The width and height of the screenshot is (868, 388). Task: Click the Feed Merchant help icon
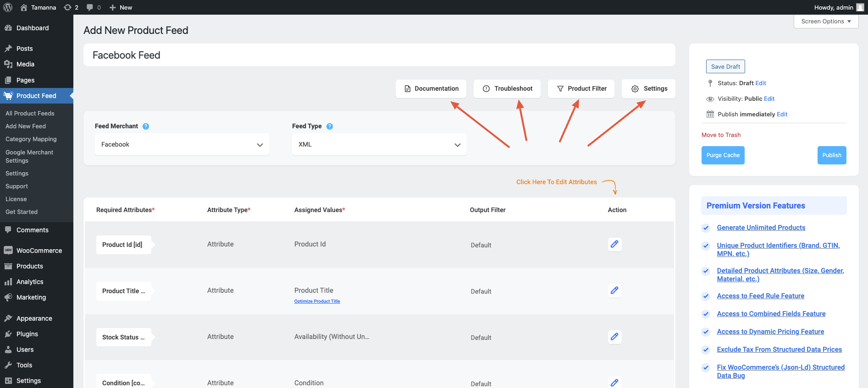146,126
